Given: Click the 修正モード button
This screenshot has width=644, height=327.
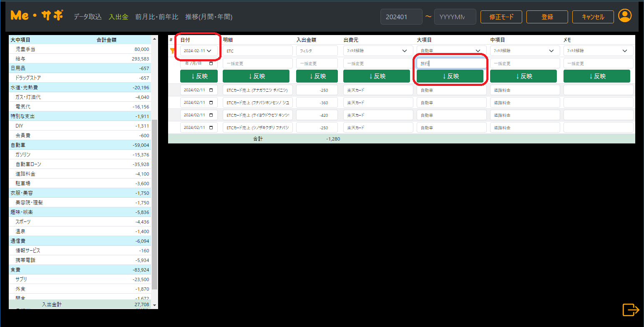Looking at the screenshot, I should coord(501,17).
